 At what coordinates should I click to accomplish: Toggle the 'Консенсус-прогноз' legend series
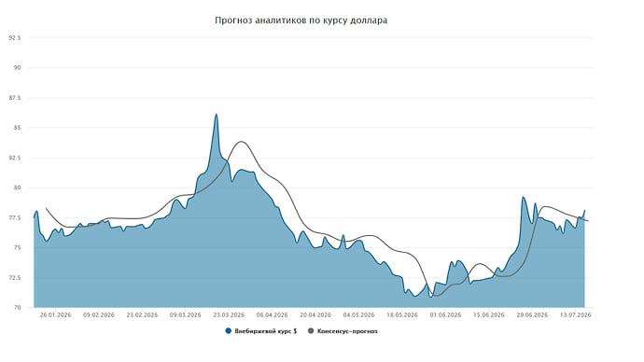point(343,331)
